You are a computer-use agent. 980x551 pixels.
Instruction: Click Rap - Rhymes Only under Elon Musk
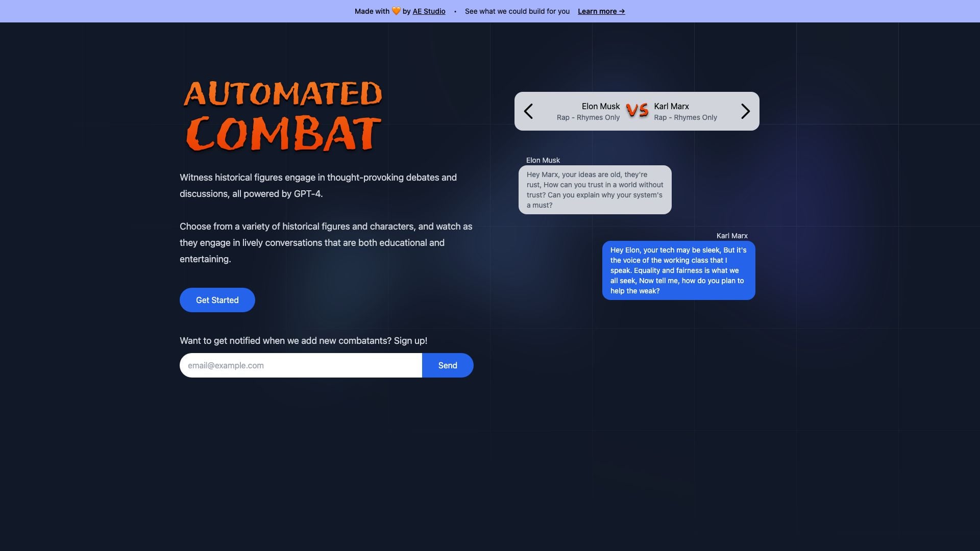pos(588,117)
